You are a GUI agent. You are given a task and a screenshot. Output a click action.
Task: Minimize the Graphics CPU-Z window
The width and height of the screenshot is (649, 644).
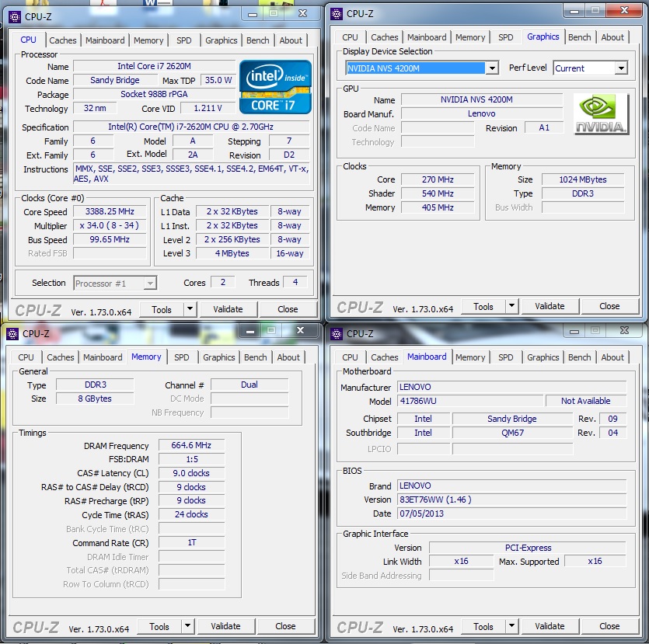tap(574, 11)
